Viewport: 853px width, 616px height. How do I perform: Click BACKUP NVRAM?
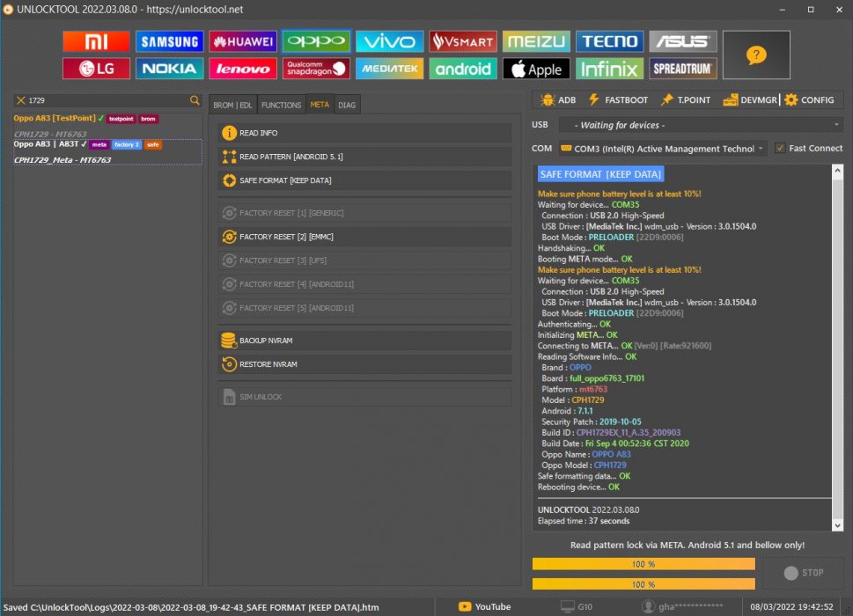(364, 341)
